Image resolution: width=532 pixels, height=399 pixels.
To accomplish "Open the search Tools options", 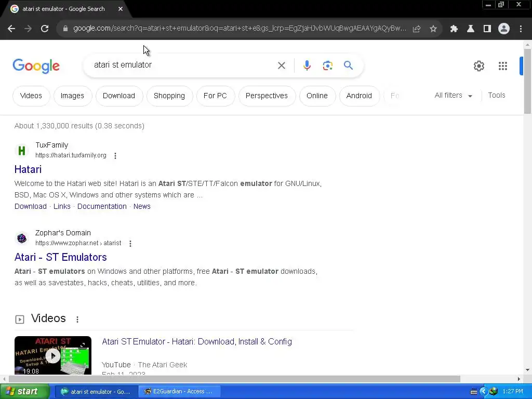I will pyautogui.click(x=496, y=96).
